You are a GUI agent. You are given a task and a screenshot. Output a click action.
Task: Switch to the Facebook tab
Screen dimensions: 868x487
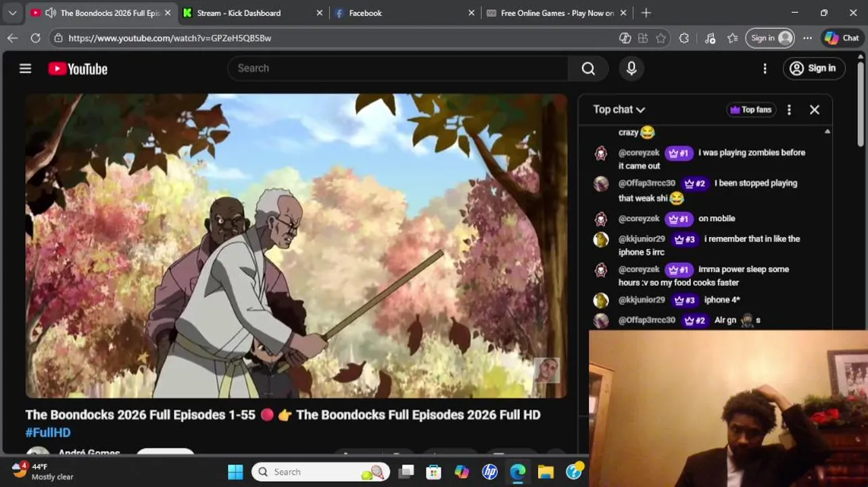point(404,13)
